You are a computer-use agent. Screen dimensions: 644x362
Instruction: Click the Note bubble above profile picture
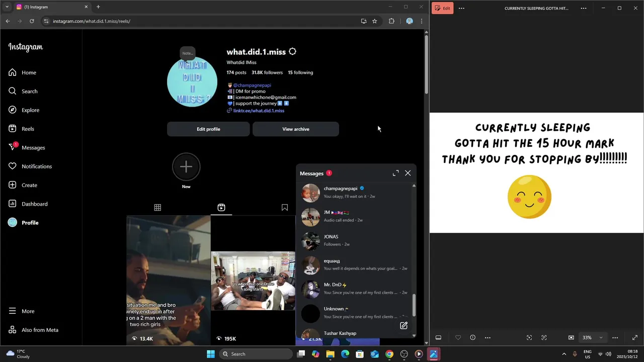click(x=188, y=53)
